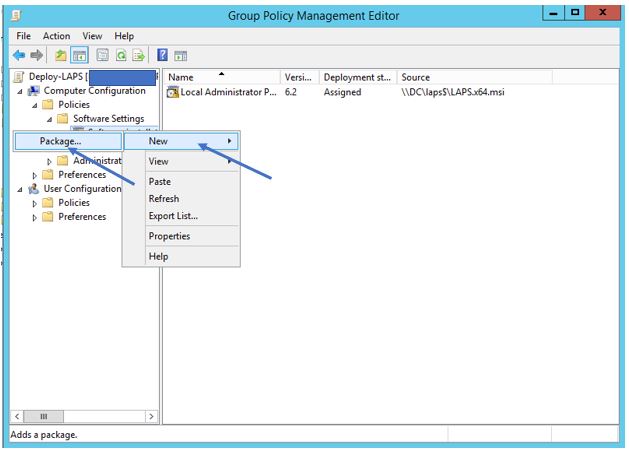Collapse the Computer Configuration node

click(20, 92)
